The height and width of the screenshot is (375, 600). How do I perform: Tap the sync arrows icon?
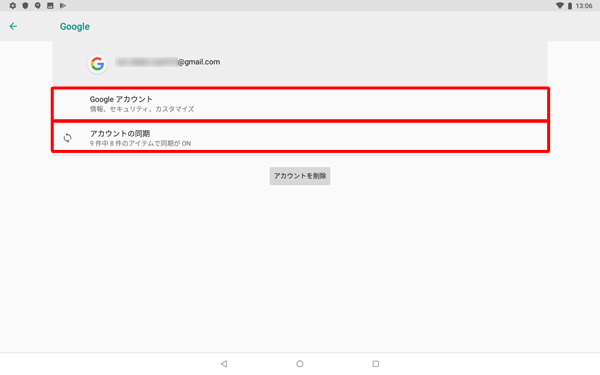[67, 138]
